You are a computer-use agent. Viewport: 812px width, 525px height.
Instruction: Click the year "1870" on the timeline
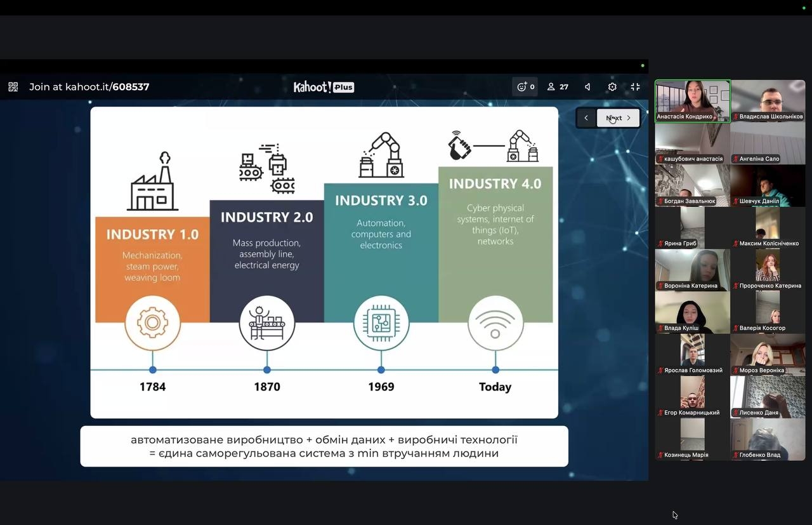(x=267, y=387)
